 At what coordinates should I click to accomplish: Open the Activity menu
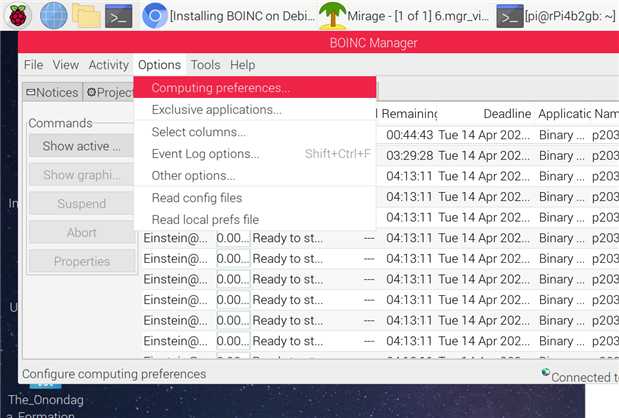[x=109, y=65]
